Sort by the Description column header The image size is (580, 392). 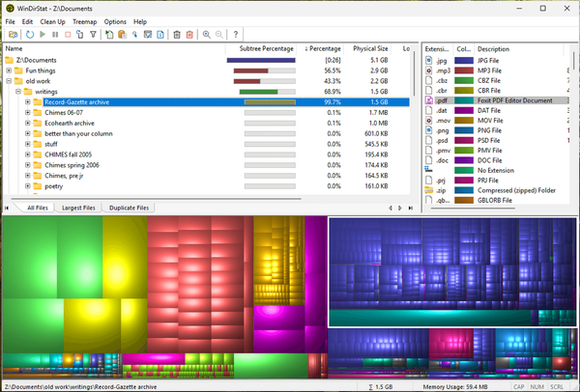point(520,49)
